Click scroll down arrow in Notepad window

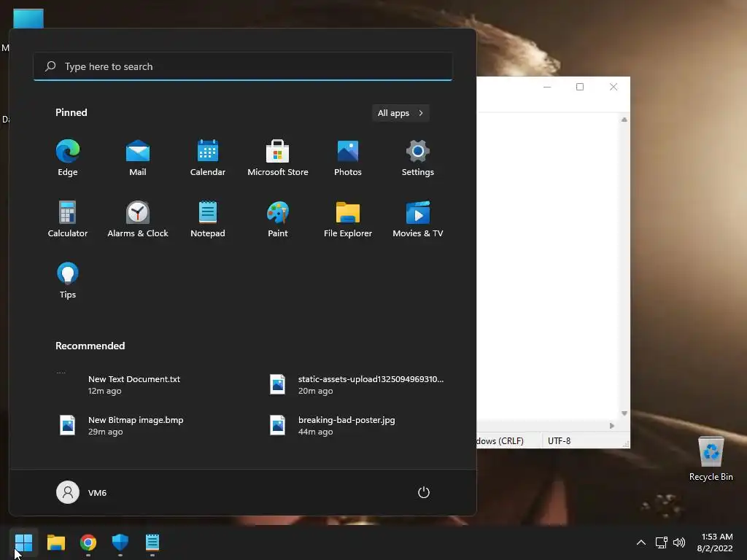click(x=624, y=413)
